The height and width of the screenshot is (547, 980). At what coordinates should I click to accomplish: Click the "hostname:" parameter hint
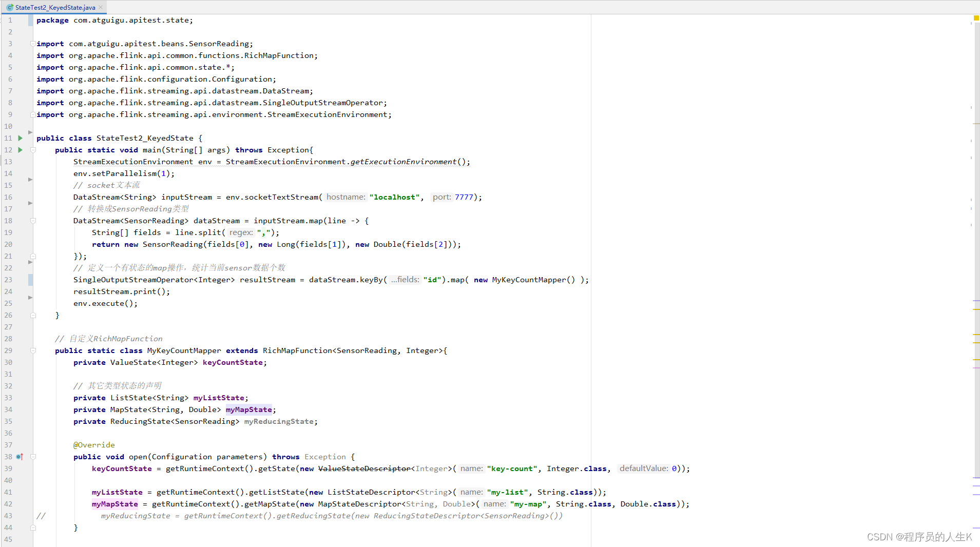tap(346, 197)
